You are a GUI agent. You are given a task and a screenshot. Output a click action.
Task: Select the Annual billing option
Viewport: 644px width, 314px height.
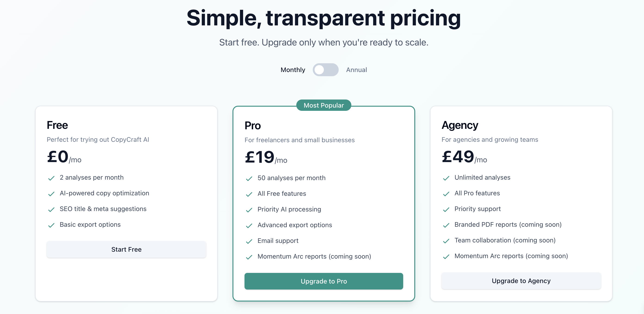pos(356,70)
